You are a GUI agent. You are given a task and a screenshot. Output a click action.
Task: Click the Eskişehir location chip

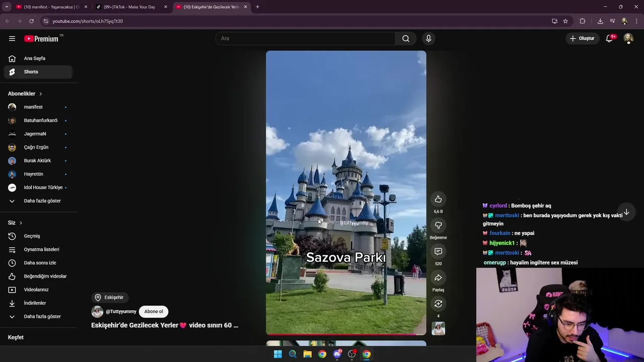point(109,298)
